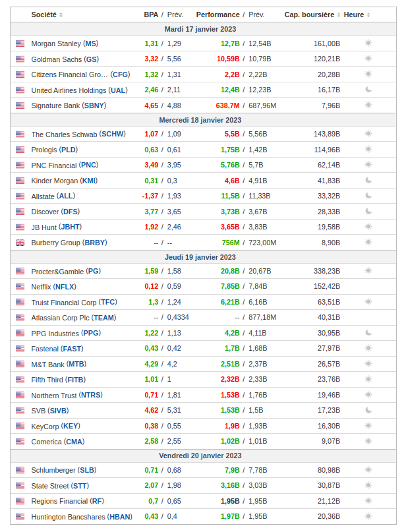Click the moon icon in SVB row
The width and height of the screenshot is (404, 532).
[x=368, y=410]
